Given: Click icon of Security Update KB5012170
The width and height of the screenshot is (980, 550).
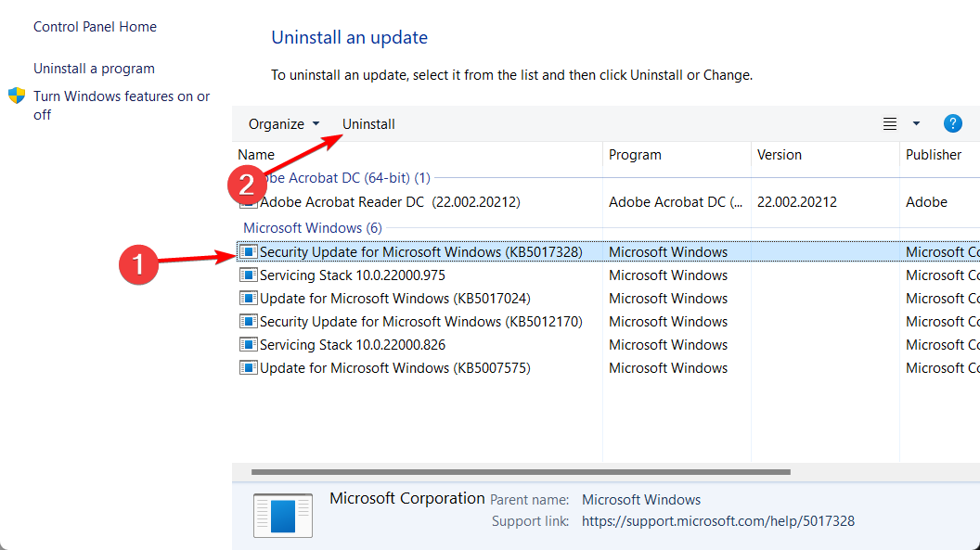Looking at the screenshot, I should pos(248,322).
